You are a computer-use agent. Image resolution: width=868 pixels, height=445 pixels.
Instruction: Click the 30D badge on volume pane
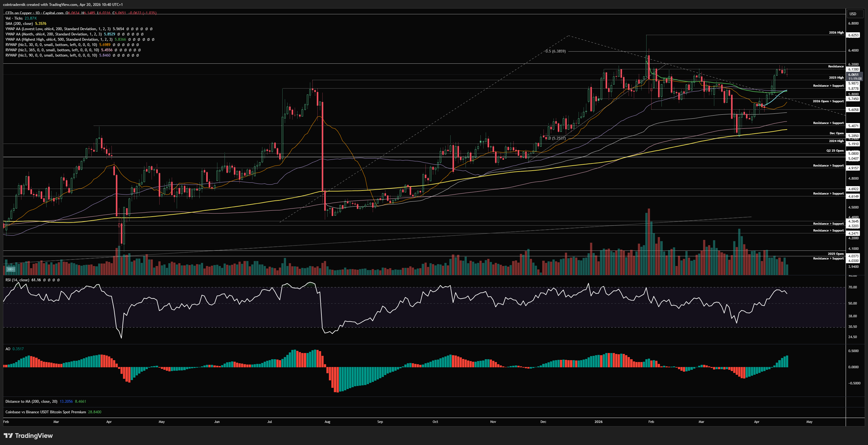point(11,269)
